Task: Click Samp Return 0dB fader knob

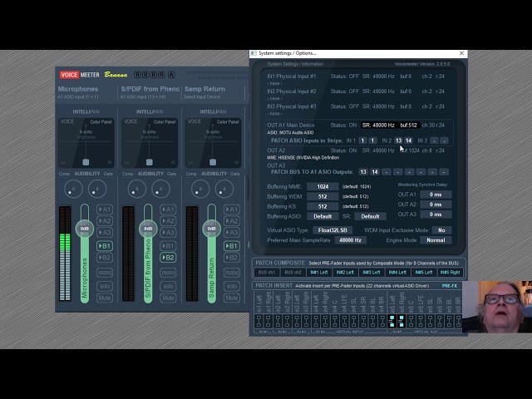Action: pos(211,229)
